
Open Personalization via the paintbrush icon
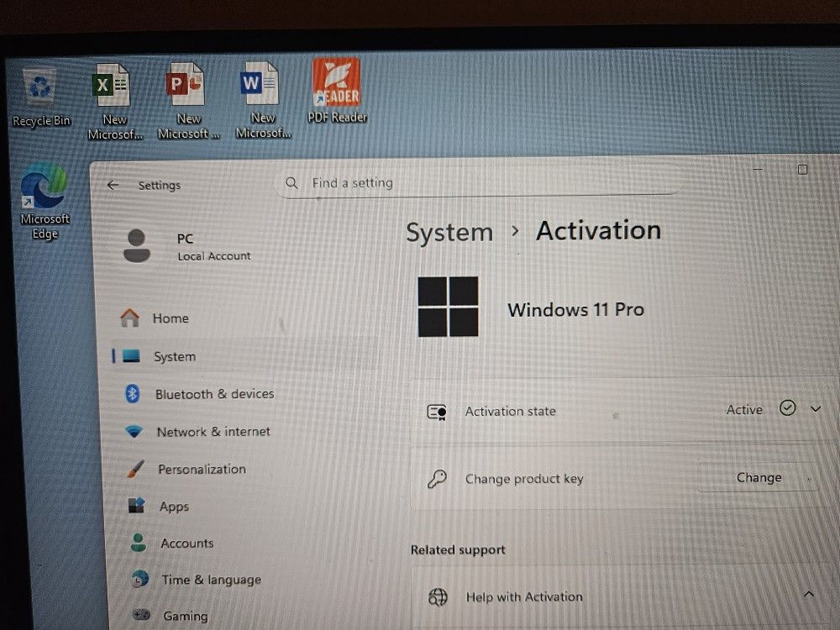click(x=134, y=469)
